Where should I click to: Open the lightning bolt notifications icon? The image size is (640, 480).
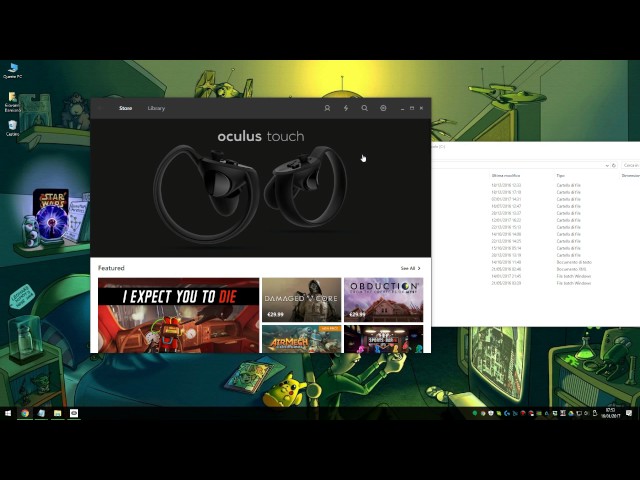(346, 108)
